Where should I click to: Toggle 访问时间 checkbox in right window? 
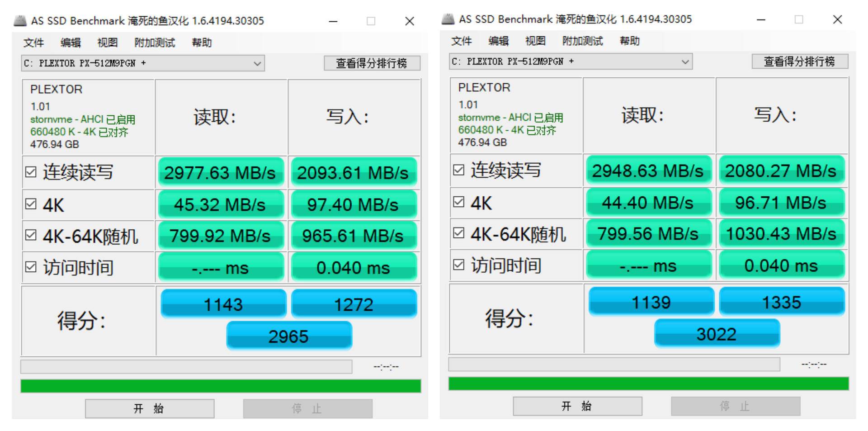pos(458,265)
